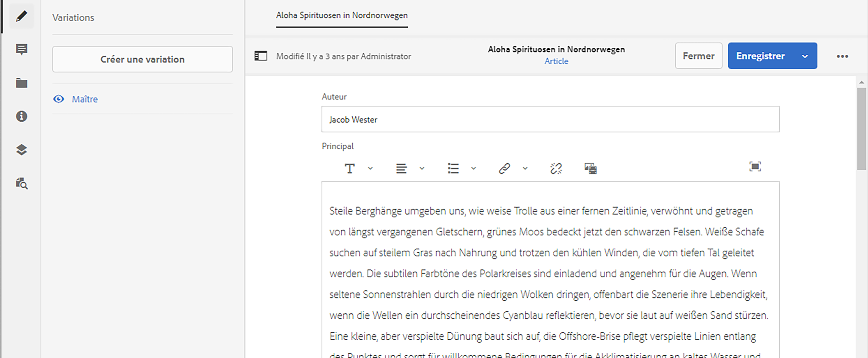
Task: Open the Article model link
Action: [556, 61]
